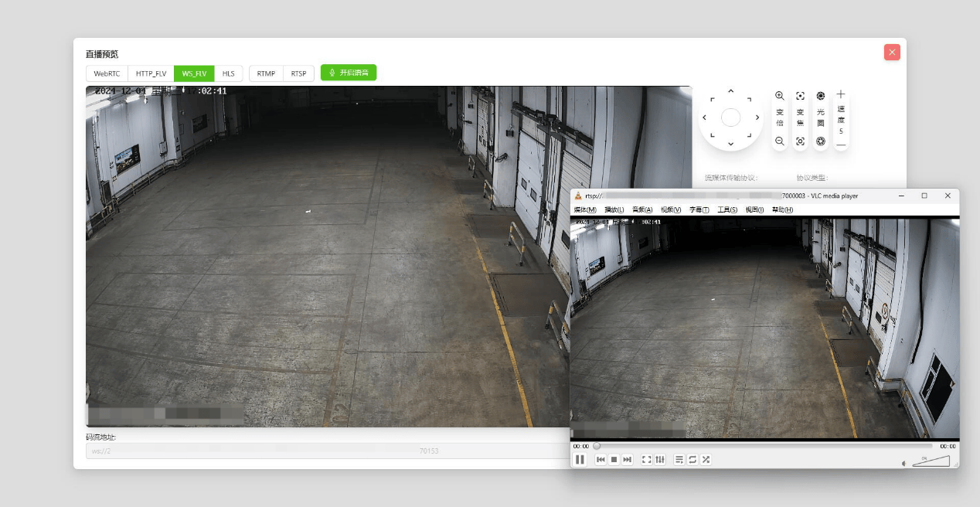The image size is (980, 507).
Task: Open VLC 媒体(M) menu
Action: tap(585, 209)
